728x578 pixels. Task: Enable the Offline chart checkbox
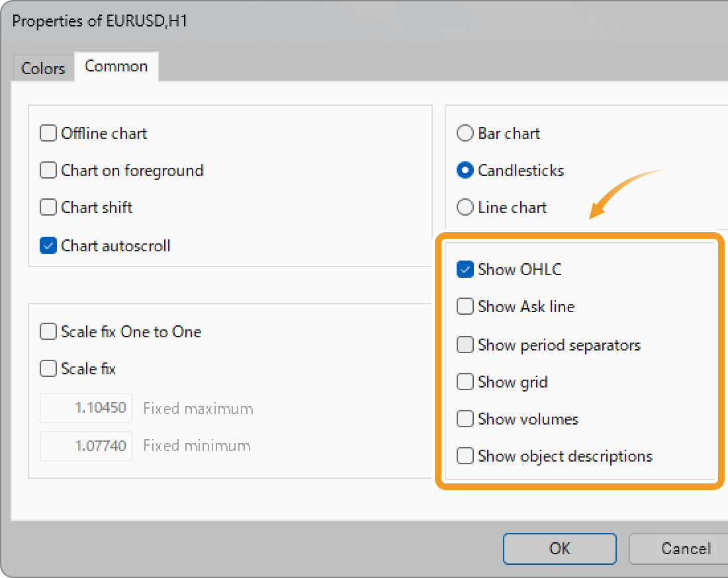[48, 133]
